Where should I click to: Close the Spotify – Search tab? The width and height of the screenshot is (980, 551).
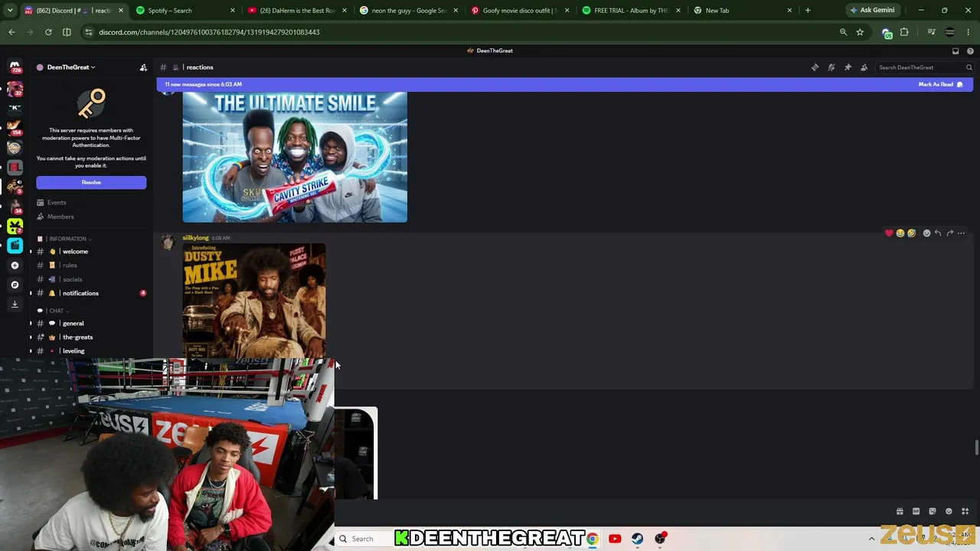pos(233,11)
